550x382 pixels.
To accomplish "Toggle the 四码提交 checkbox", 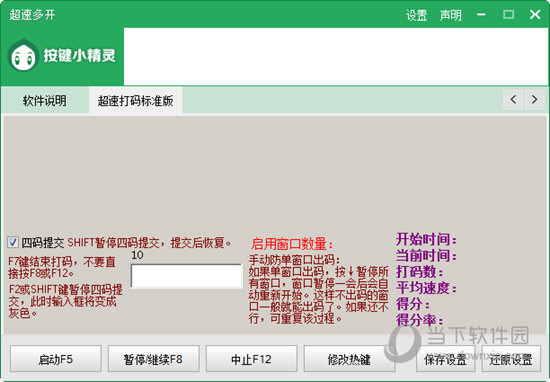I will (13, 242).
